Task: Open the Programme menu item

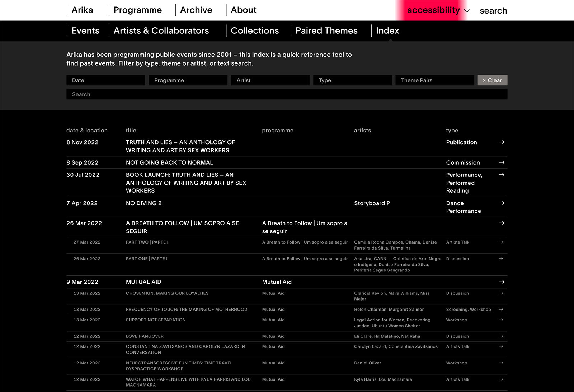Action: coord(138,10)
